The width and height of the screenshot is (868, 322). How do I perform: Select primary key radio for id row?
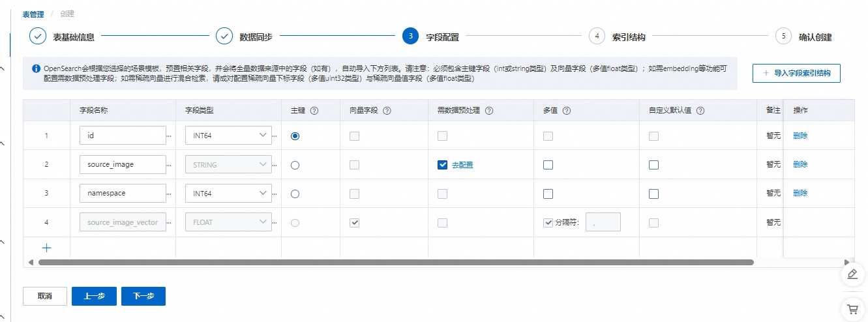click(x=295, y=136)
